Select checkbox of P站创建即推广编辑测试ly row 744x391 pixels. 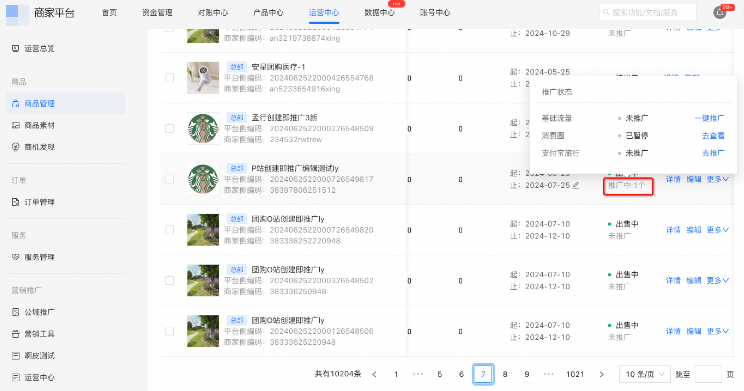click(x=169, y=179)
